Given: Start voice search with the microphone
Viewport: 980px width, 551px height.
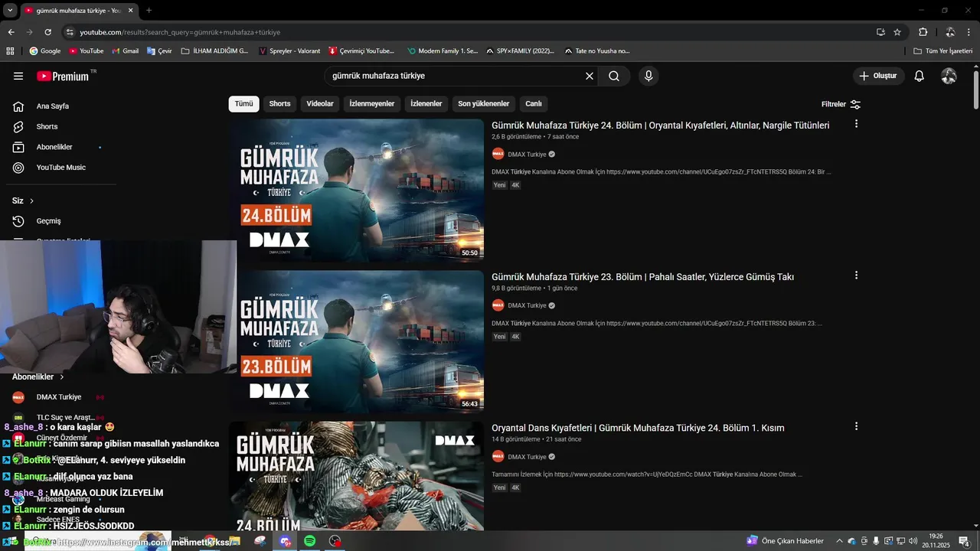Looking at the screenshot, I should coord(648,76).
